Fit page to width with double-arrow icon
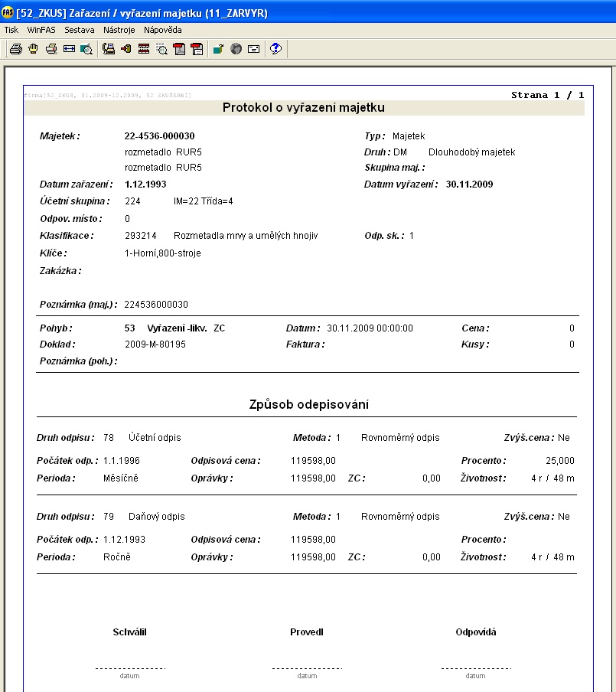616x692 pixels. 69,49
